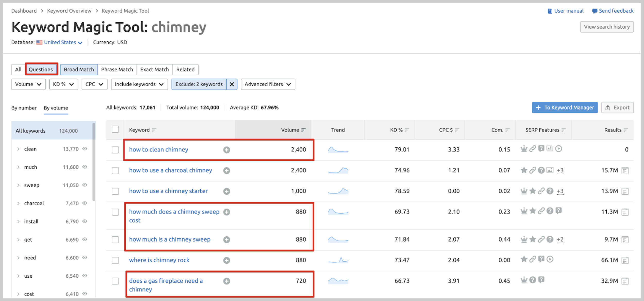Sort the table by Volume column
Image resolution: width=644 pixels, height=301 pixels.
293,130
